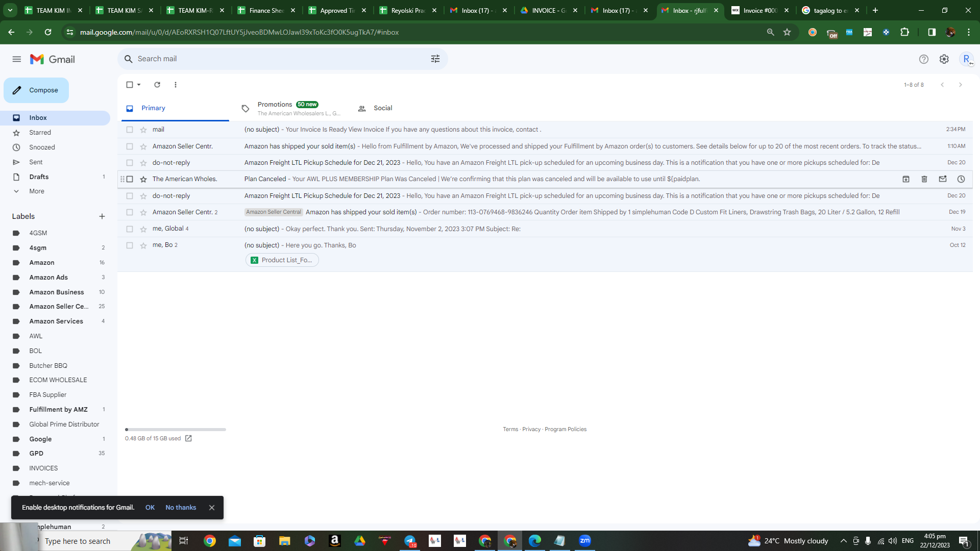Open a new Chrome tab
Image resolution: width=980 pixels, height=551 pixels.
pos(875,10)
